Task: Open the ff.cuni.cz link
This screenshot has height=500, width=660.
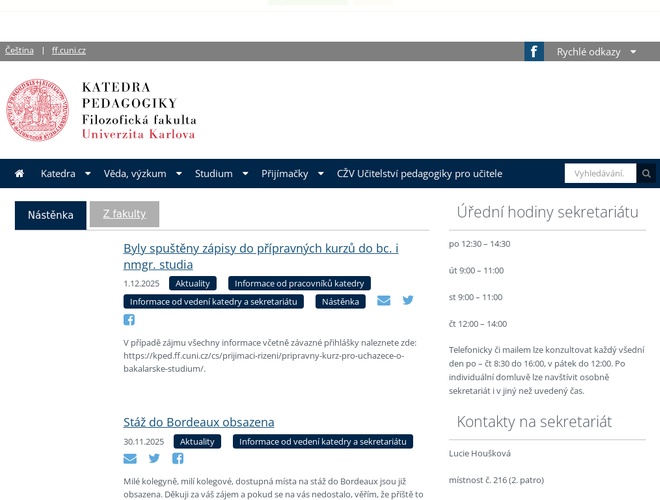Action: pos(69,50)
